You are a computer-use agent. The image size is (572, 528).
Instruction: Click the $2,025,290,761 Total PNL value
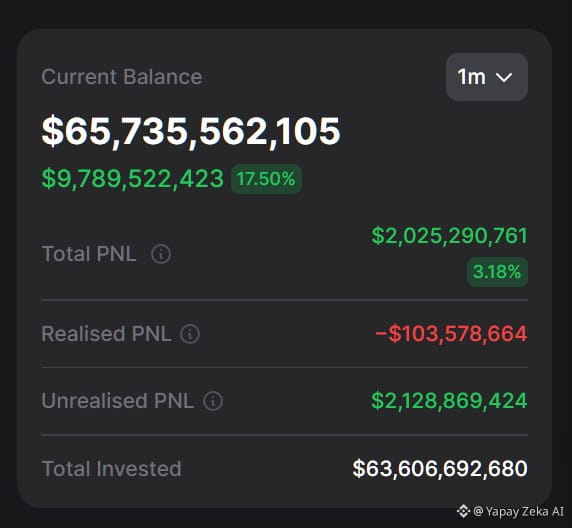point(449,236)
